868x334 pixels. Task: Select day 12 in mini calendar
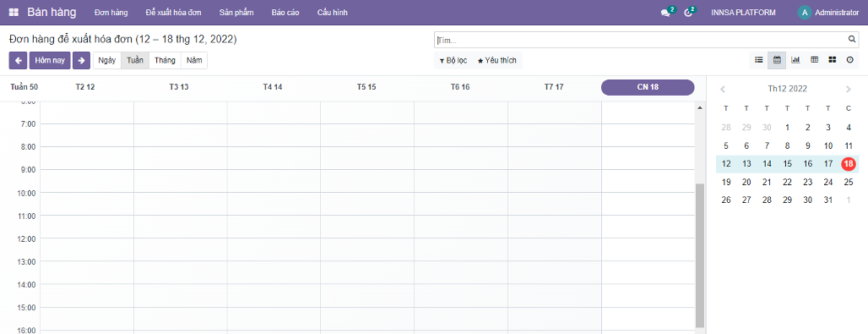(x=726, y=164)
